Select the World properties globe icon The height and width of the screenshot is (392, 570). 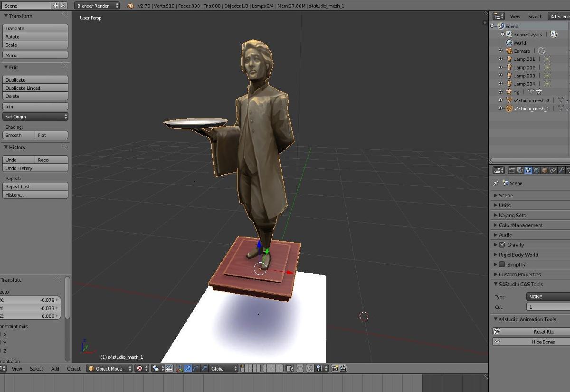pyautogui.click(x=536, y=170)
